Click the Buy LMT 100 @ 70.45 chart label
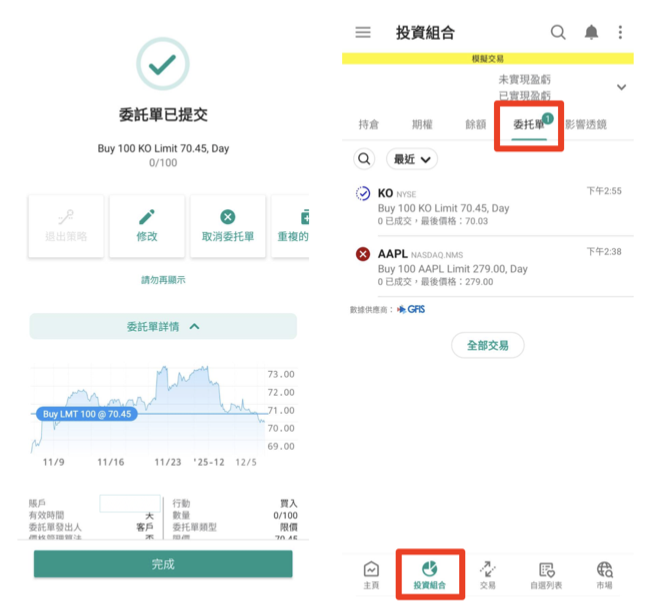 87,414
